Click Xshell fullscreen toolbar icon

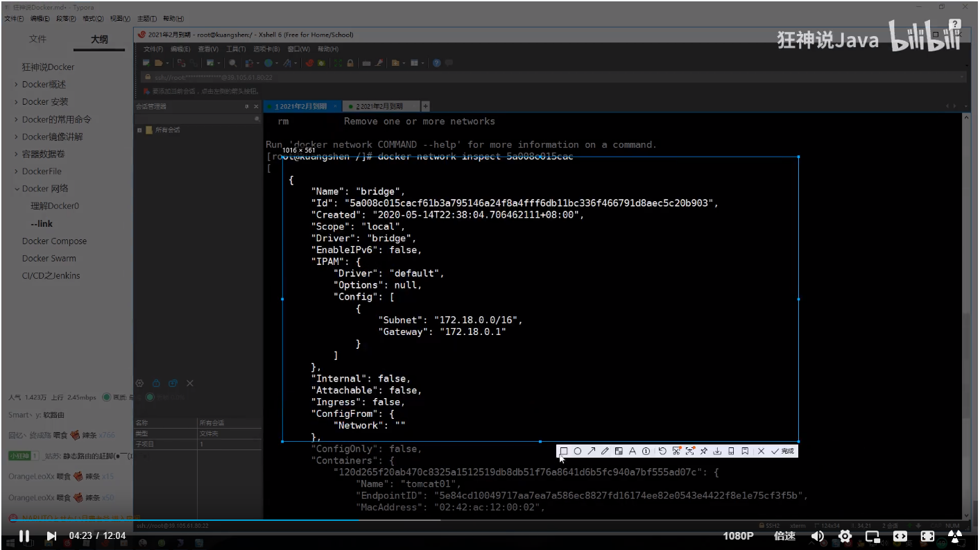338,62
